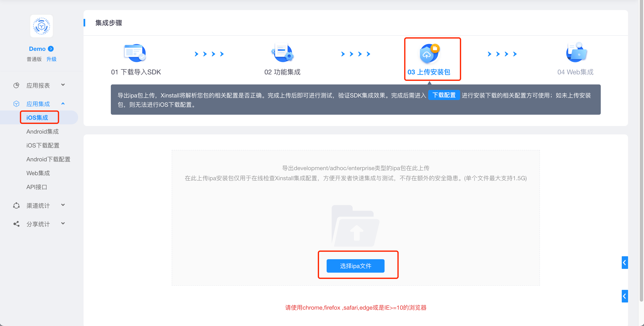Viewport: 644px width, 326px height.
Task: Expand the lower side panel arrow
Action: point(624,296)
